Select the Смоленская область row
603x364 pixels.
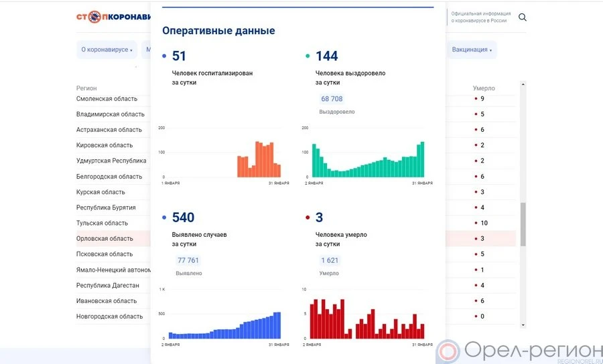(107, 99)
